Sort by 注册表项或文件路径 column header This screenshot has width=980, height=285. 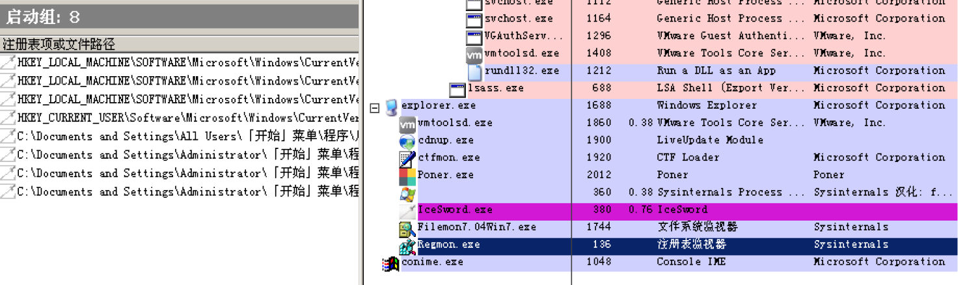point(180,44)
